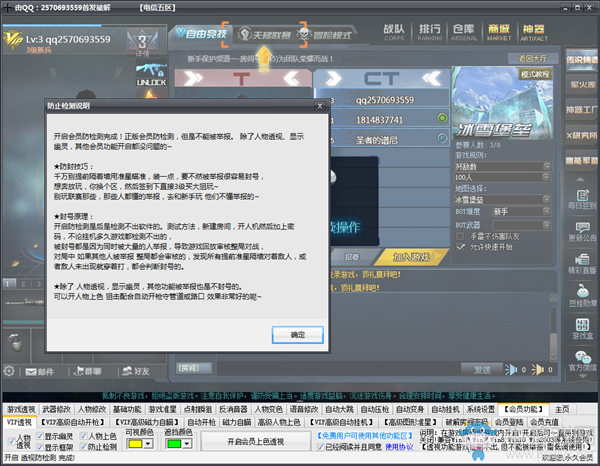Open the 神器 ARTIFACT page
Screen dimensions: 600x466
(534, 32)
